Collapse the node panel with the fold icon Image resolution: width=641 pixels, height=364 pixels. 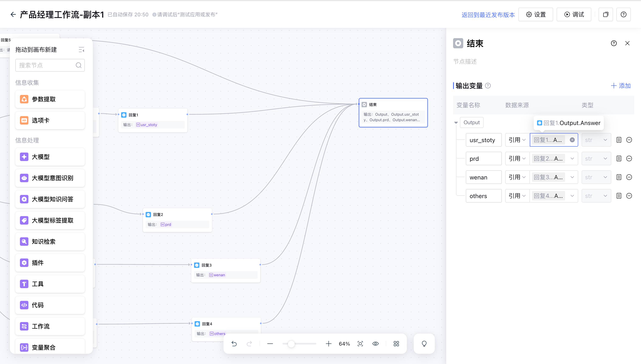(81, 50)
